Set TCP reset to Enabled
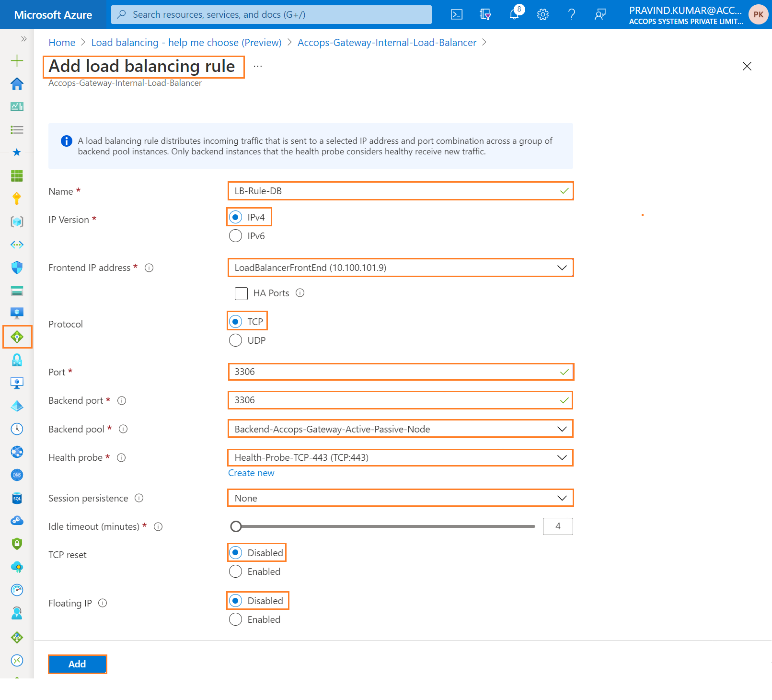 [x=235, y=572]
